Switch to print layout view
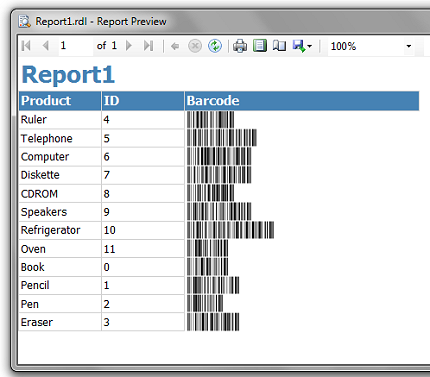430x377 pixels. coord(260,46)
